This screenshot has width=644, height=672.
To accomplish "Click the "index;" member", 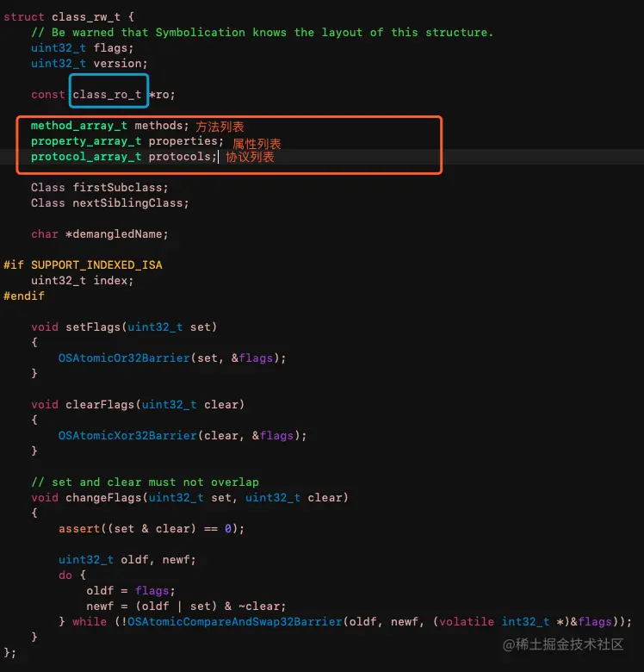I will [114, 280].
